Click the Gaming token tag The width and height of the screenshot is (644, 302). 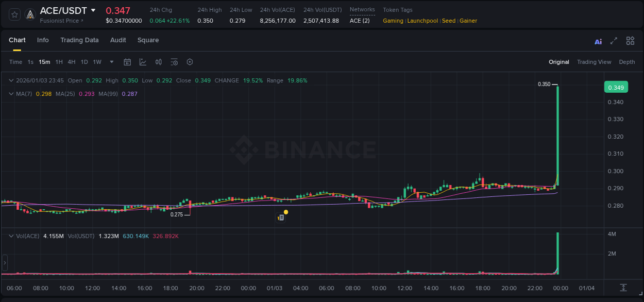[392, 21]
